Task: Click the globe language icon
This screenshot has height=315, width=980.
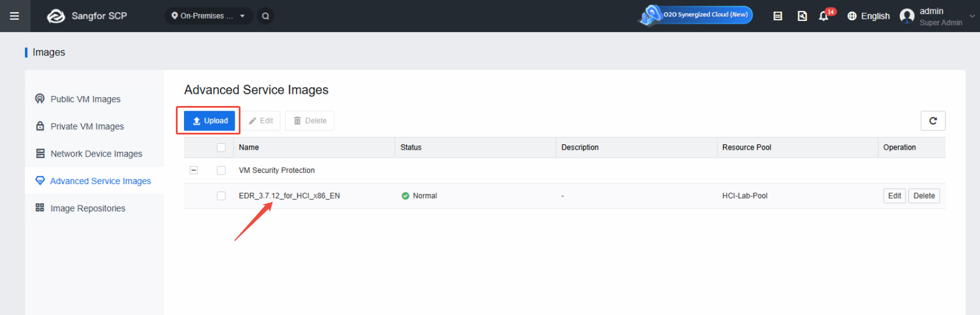Action: [x=852, y=16]
